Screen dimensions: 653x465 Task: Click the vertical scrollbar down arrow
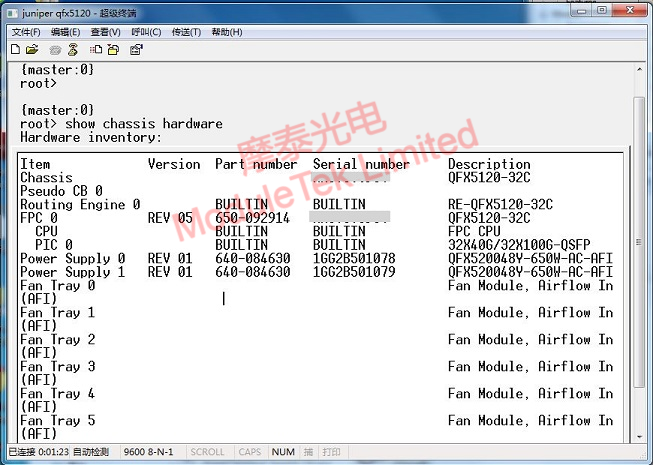point(639,435)
